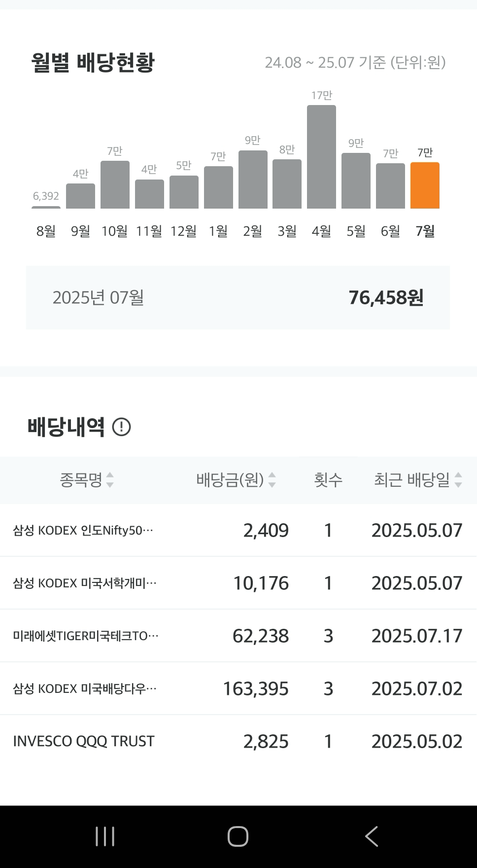477x868 pixels.
Task: Tap the 횟수 column header
Action: [x=328, y=480]
